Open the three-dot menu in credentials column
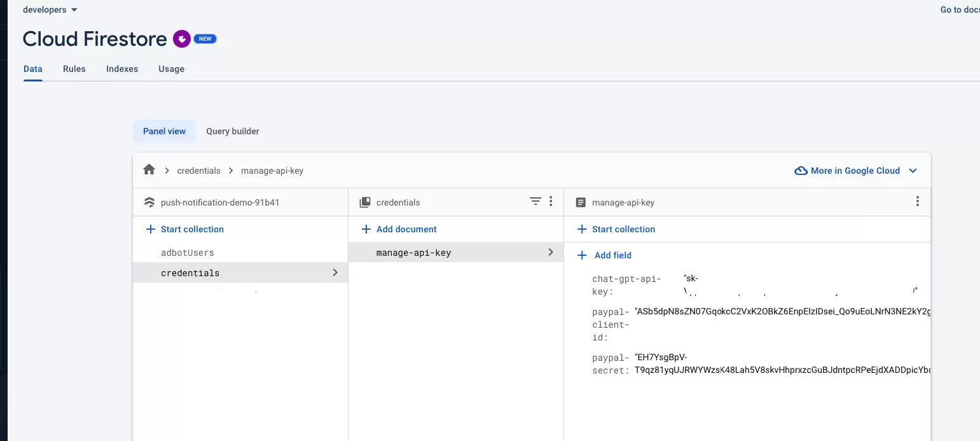Screen dimensions: 980x441 (551, 202)
